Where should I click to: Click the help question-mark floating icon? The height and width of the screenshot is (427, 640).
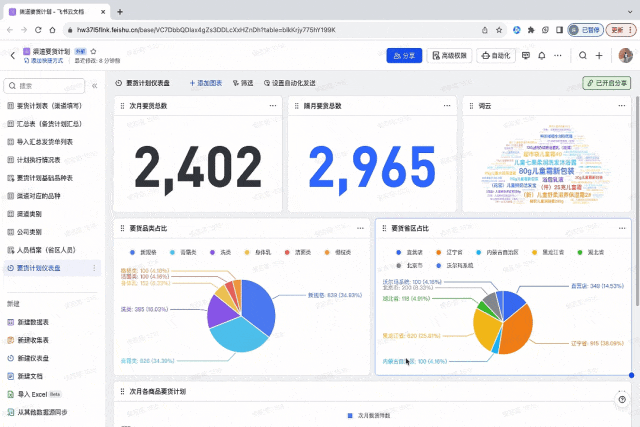pyautogui.click(x=622, y=400)
